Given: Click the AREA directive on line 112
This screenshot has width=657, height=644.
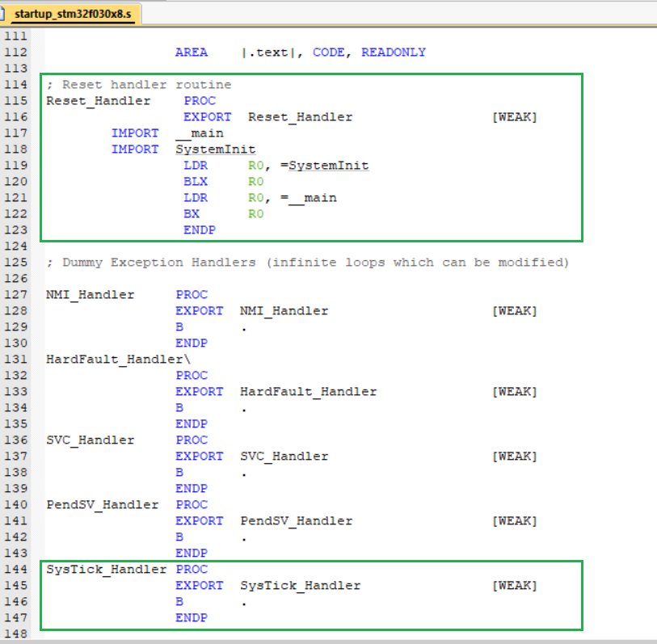Looking at the screenshot, I should coord(191,53).
